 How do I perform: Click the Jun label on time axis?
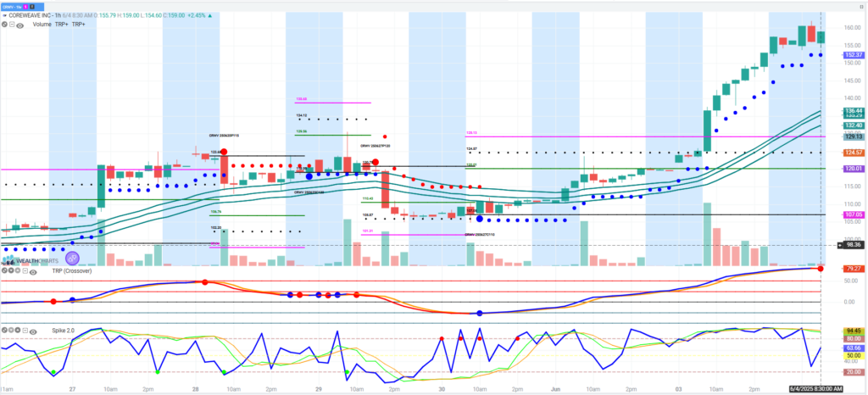(x=556, y=389)
